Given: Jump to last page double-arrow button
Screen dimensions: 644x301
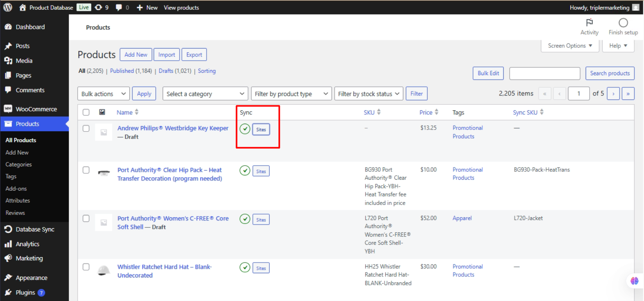Looking at the screenshot, I should [628, 94].
